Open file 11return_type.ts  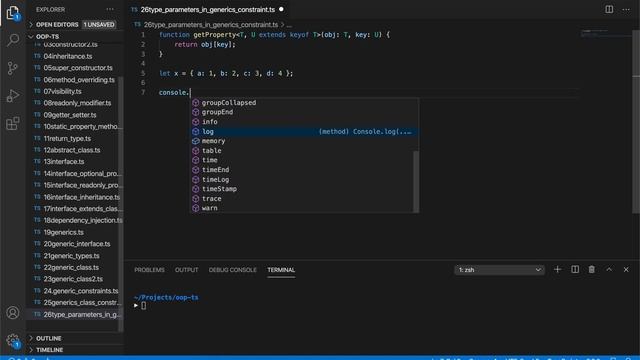pyautogui.click(x=67, y=138)
